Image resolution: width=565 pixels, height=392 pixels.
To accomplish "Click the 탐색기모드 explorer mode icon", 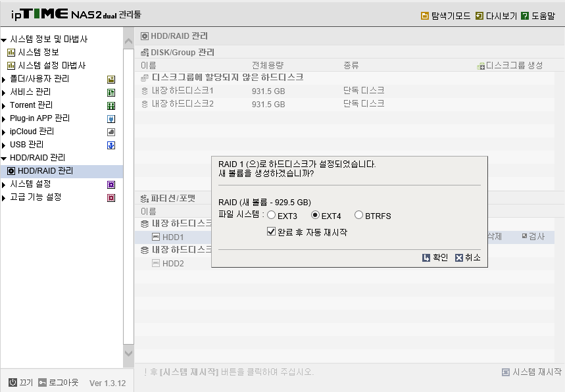I will point(425,16).
